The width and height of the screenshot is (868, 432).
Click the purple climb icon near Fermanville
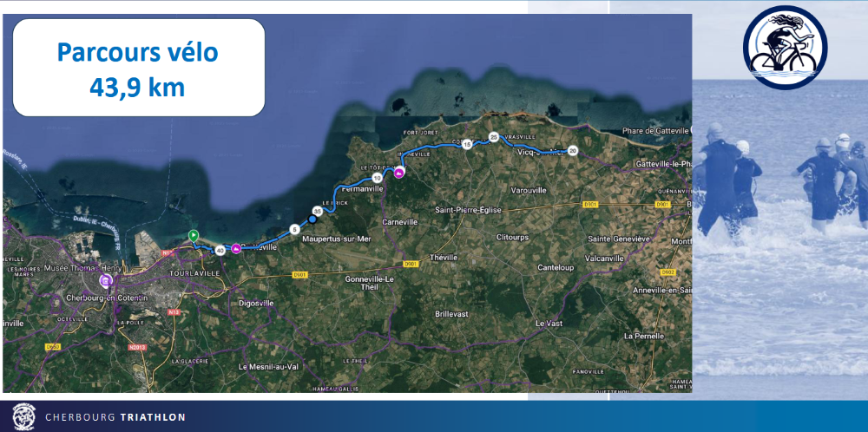399,173
